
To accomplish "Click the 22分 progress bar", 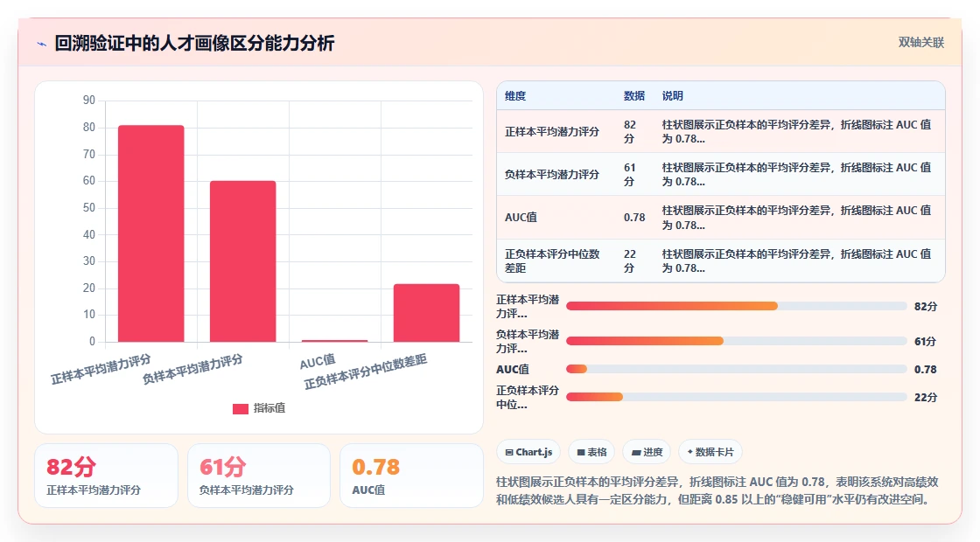I will 736,397.
